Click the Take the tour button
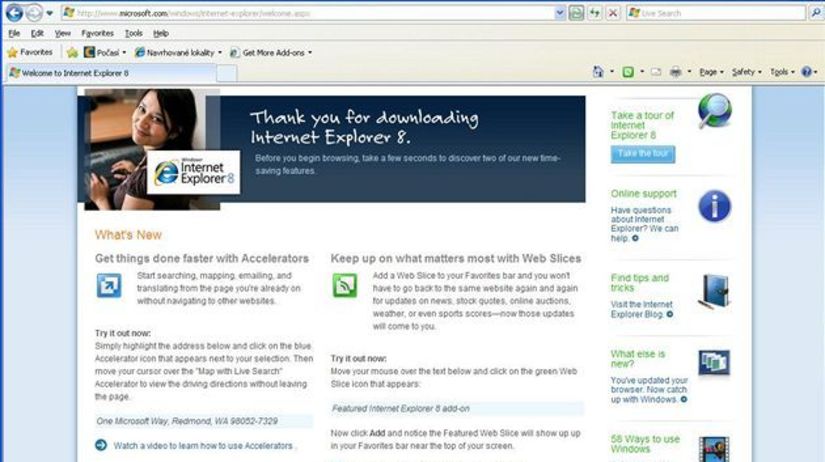This screenshot has width=825, height=462. 642,154
